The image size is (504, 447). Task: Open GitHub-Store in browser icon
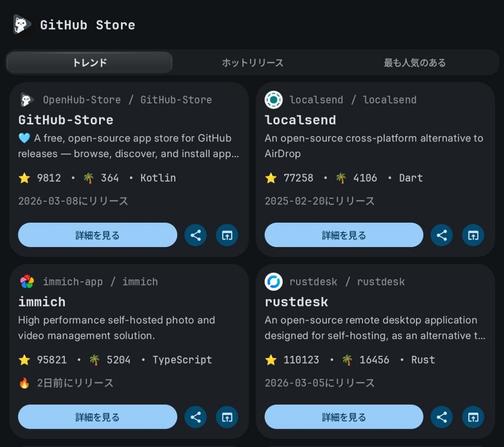(x=227, y=235)
